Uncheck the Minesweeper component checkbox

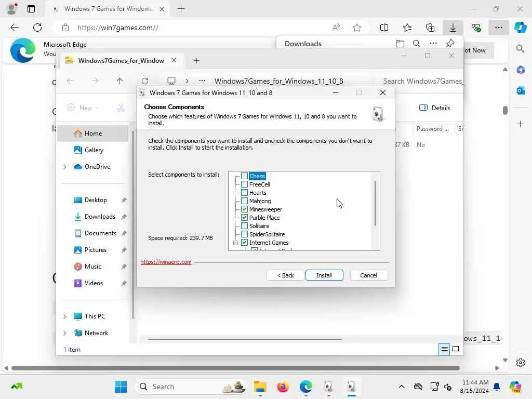(x=244, y=209)
